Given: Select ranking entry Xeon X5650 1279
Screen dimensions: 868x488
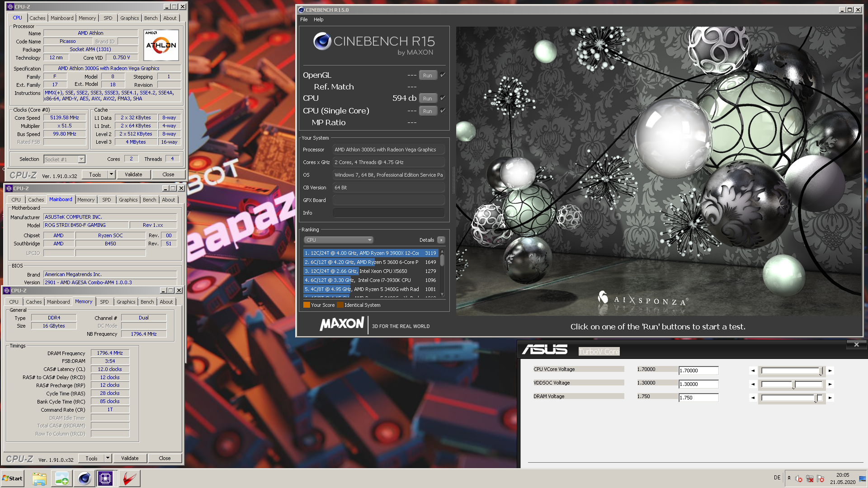Looking at the screenshot, I should click(371, 271).
